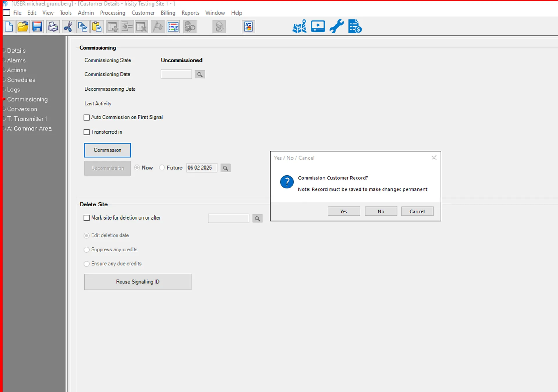Select T: Transmitter 1 in sidebar
This screenshot has width=558, height=392.
[27, 119]
